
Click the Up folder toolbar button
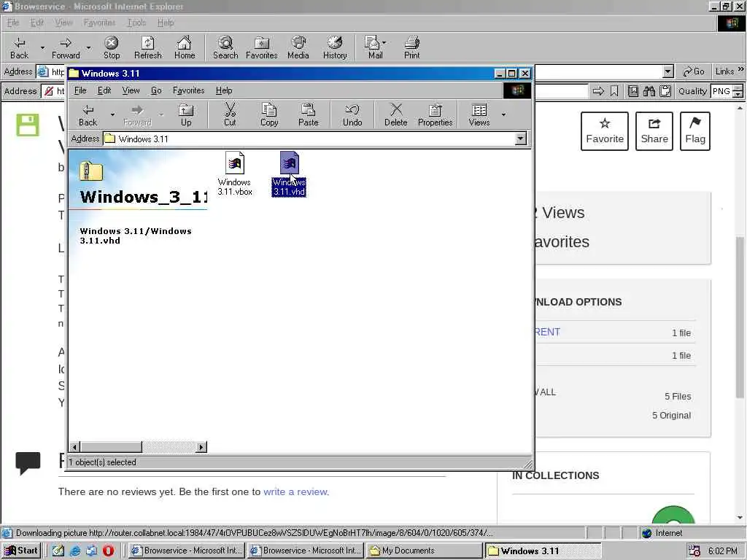click(186, 115)
